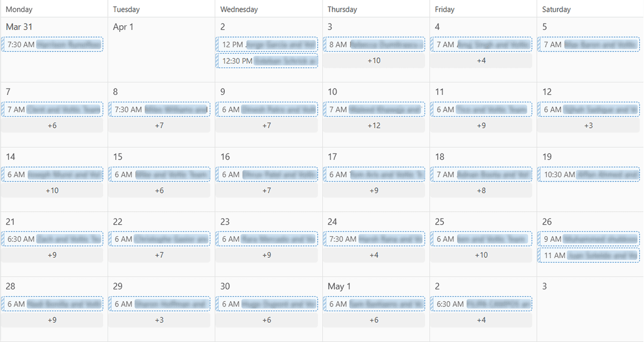
Task: Click the Apr 1 date number
Action: (x=123, y=27)
